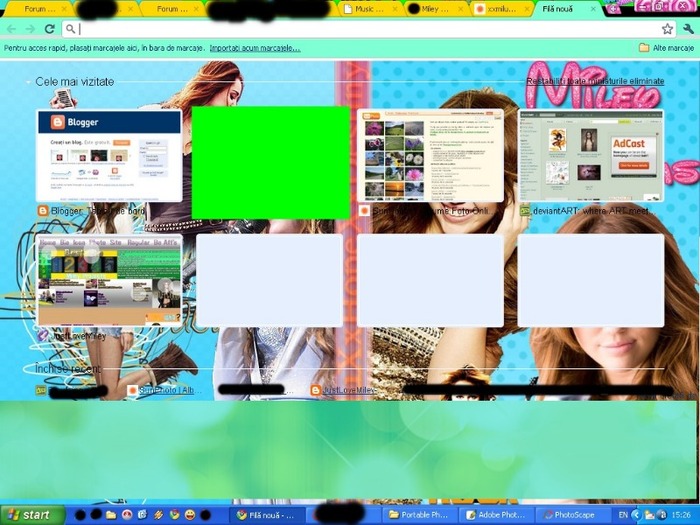Close the xxmilu tab

527,9
